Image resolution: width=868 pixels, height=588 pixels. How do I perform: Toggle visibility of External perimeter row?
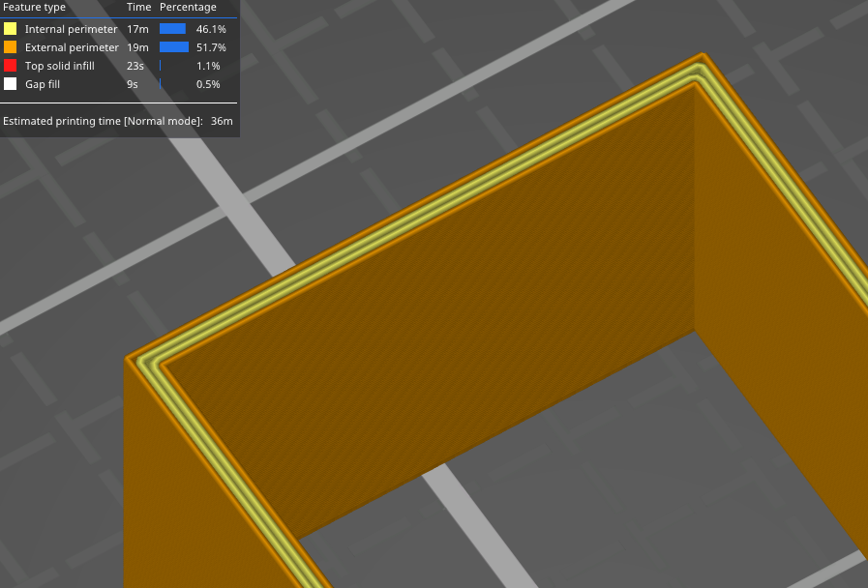tap(118, 47)
